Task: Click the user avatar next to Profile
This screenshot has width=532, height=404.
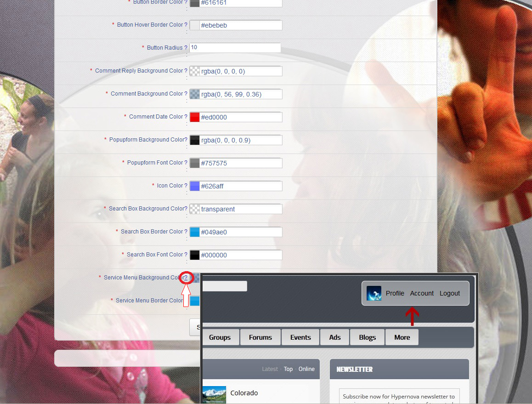Action: (x=374, y=293)
